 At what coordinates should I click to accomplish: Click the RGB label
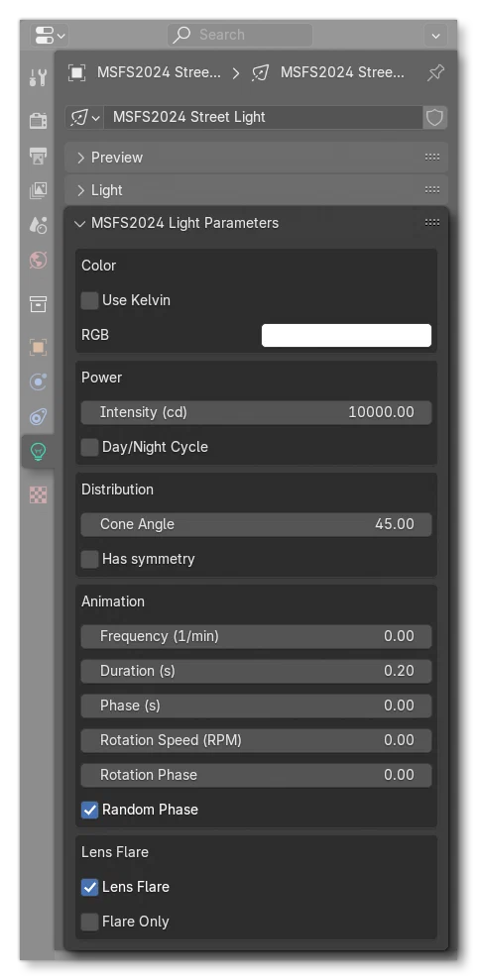(x=95, y=335)
